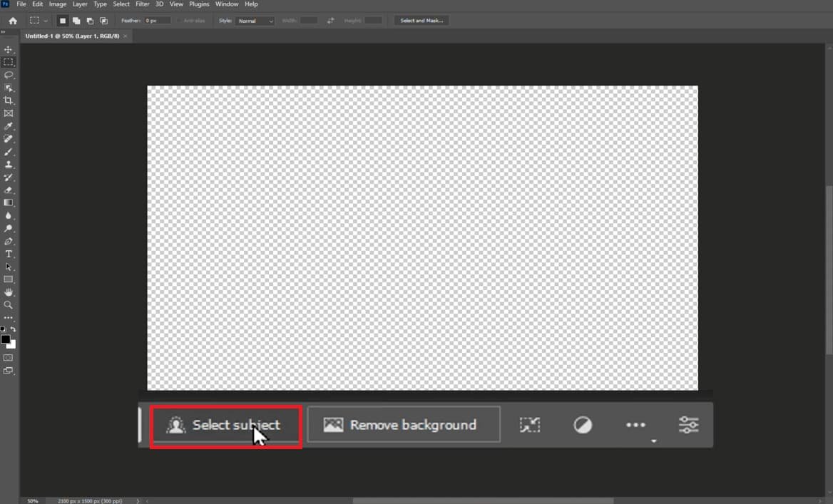Toggle Quick Mask mode icon

[x=9, y=357]
